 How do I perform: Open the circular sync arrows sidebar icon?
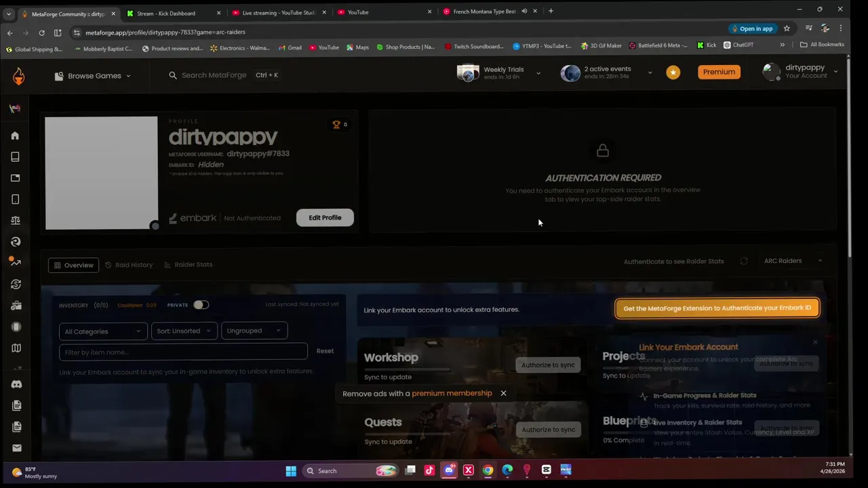pos(16,285)
